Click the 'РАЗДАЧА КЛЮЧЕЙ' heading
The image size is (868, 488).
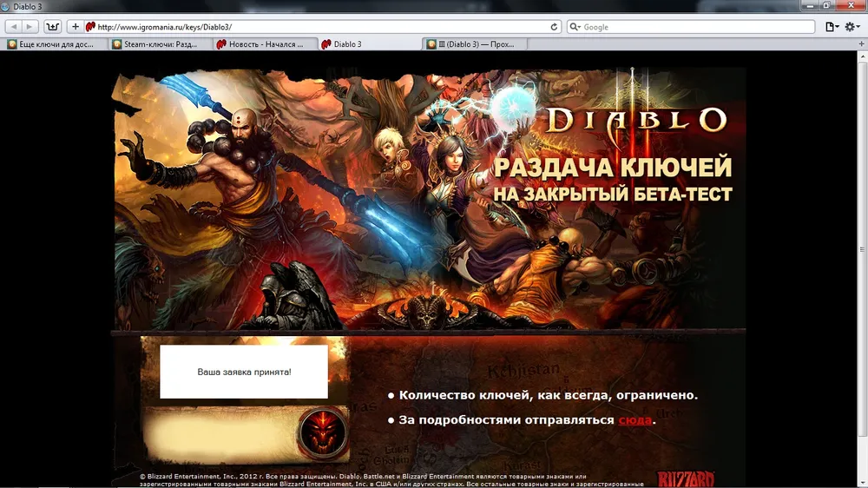click(x=613, y=168)
